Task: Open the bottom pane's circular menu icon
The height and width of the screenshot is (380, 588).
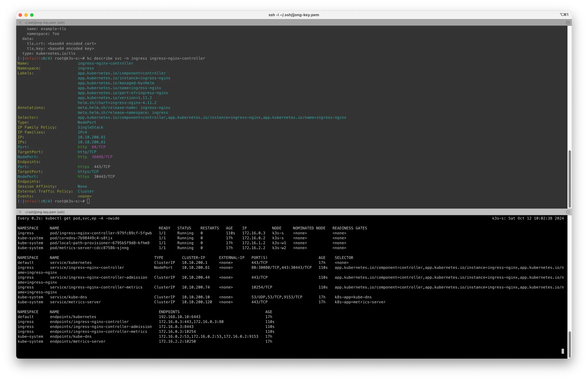Action: pos(568,212)
